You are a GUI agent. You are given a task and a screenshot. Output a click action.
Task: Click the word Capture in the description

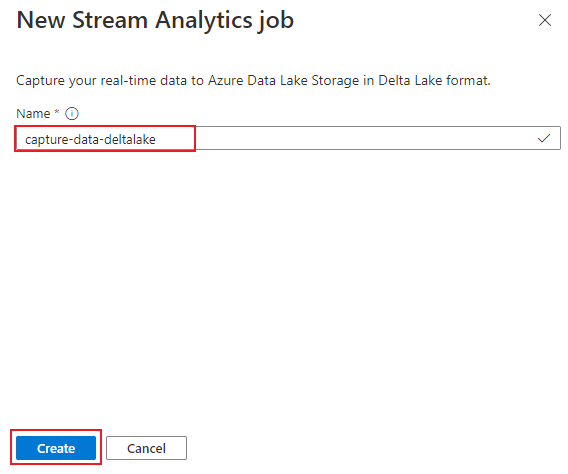40,80
